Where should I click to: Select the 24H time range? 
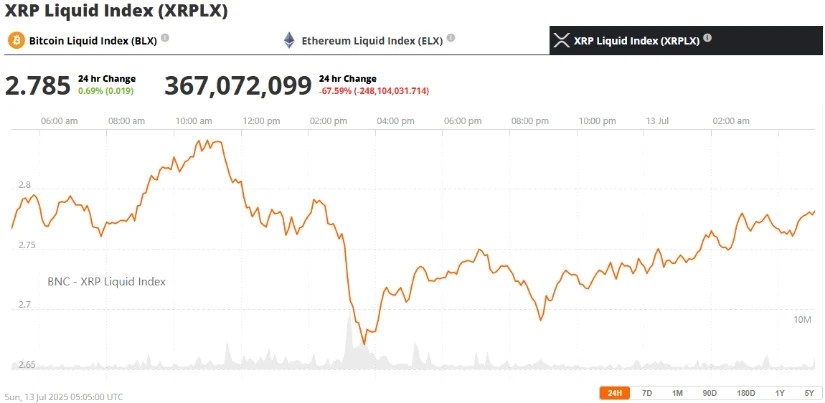(614, 393)
